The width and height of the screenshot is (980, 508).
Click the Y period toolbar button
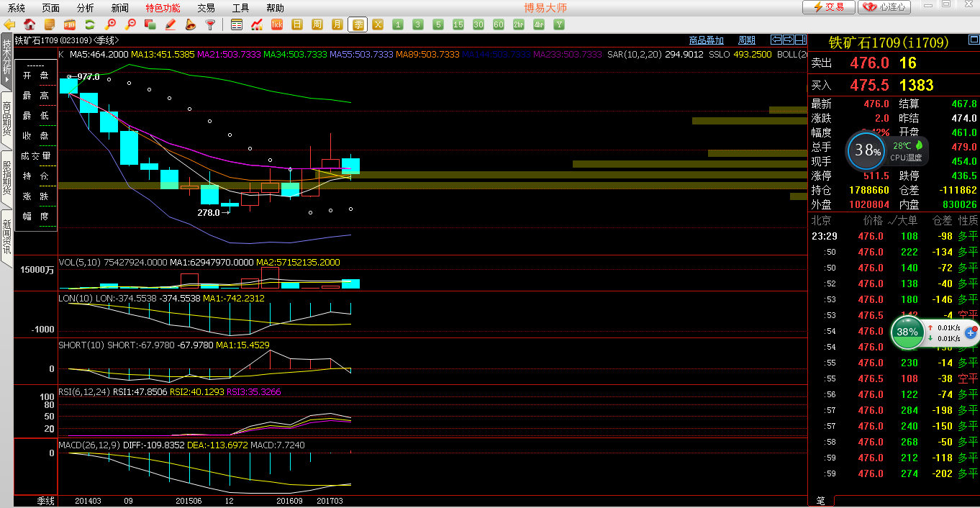point(559,24)
